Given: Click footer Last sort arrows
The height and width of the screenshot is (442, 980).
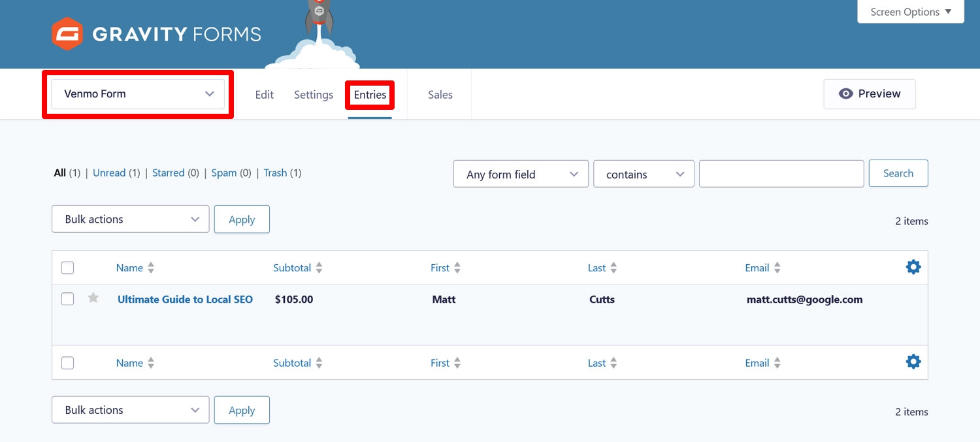Looking at the screenshot, I should tap(613, 363).
